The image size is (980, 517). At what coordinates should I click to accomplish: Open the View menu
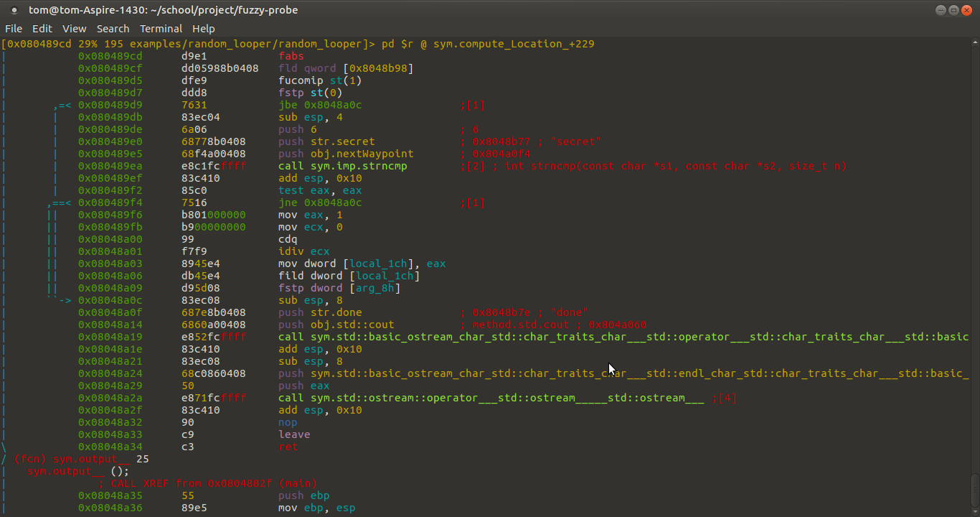click(75, 29)
